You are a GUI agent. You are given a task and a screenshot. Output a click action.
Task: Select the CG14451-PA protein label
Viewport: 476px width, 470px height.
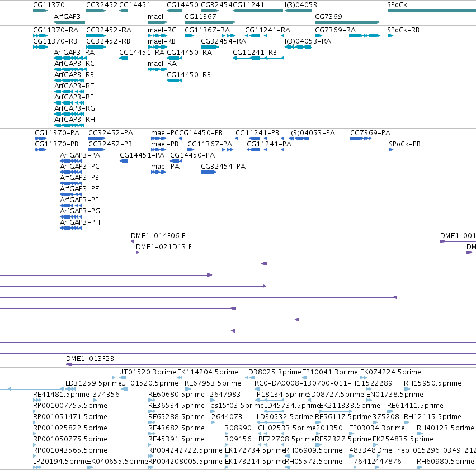[142, 155]
